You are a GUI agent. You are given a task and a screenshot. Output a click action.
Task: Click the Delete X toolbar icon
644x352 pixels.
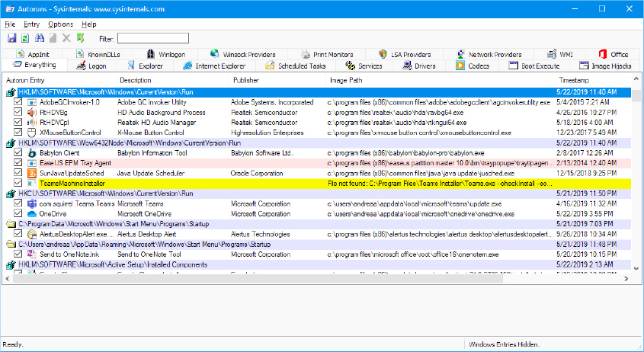(66, 38)
